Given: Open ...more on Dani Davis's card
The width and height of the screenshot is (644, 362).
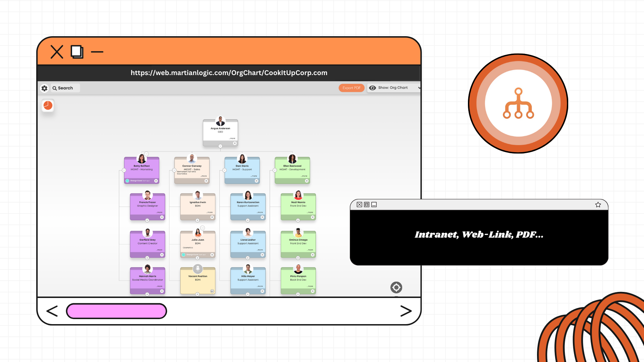Looking at the screenshot, I should click(254, 176).
